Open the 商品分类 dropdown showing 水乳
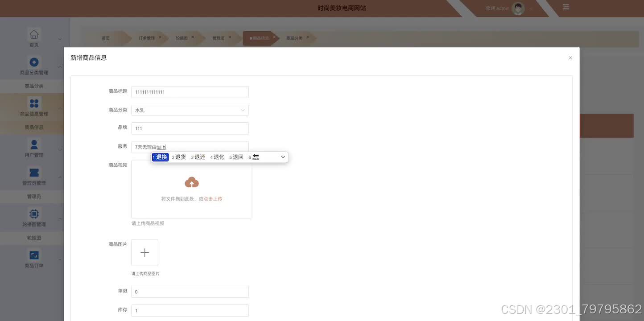Viewport: 644px width, 321px height. (x=190, y=110)
